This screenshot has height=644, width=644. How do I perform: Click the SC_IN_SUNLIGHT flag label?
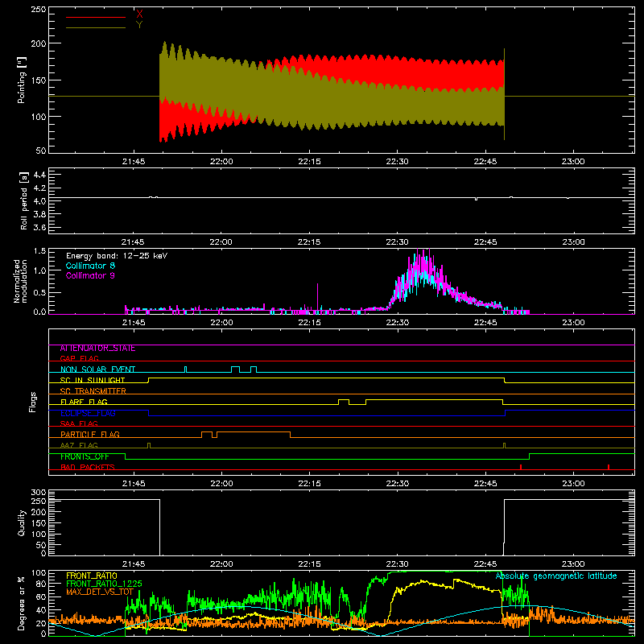93,380
